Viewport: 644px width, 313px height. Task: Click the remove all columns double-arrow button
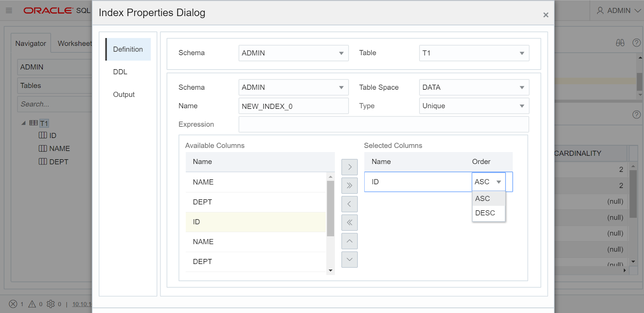tap(349, 222)
